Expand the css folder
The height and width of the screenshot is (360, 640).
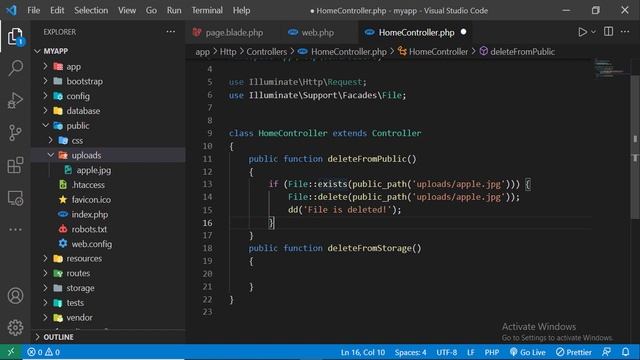coord(51,140)
